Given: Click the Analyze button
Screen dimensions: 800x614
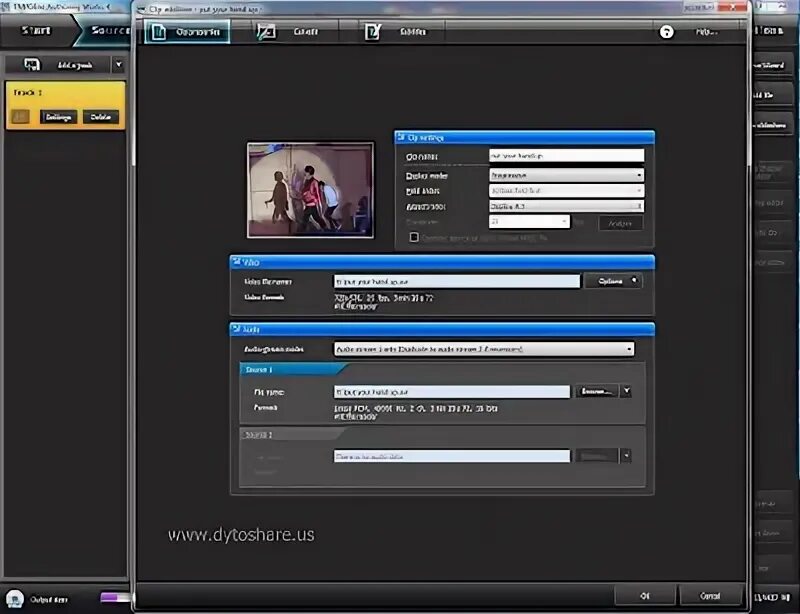Looking at the screenshot, I should (620, 223).
